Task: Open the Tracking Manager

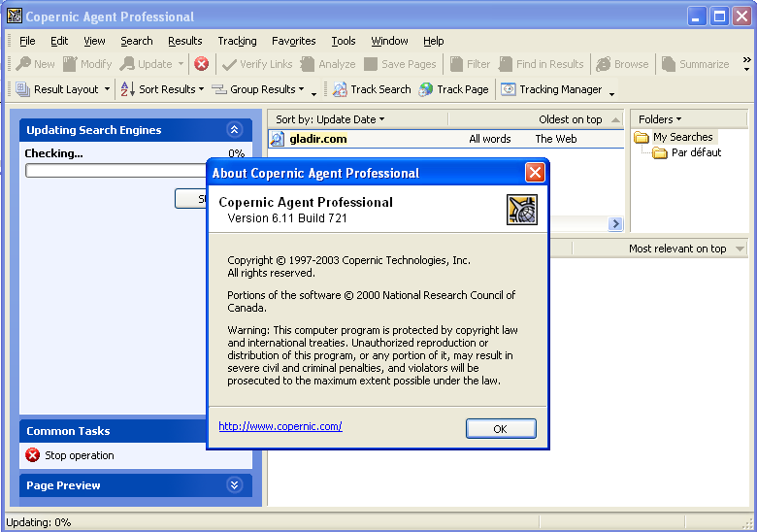Action: pyautogui.click(x=551, y=89)
